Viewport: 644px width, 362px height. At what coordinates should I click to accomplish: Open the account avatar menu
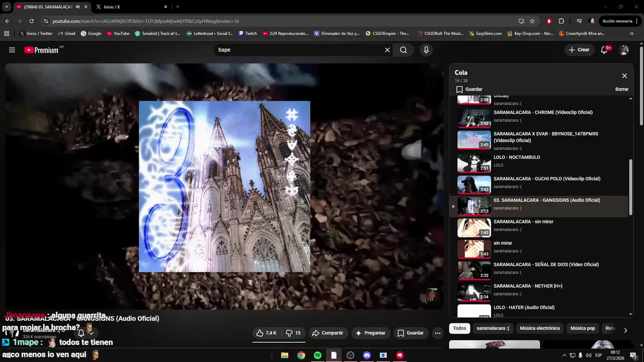point(624,50)
